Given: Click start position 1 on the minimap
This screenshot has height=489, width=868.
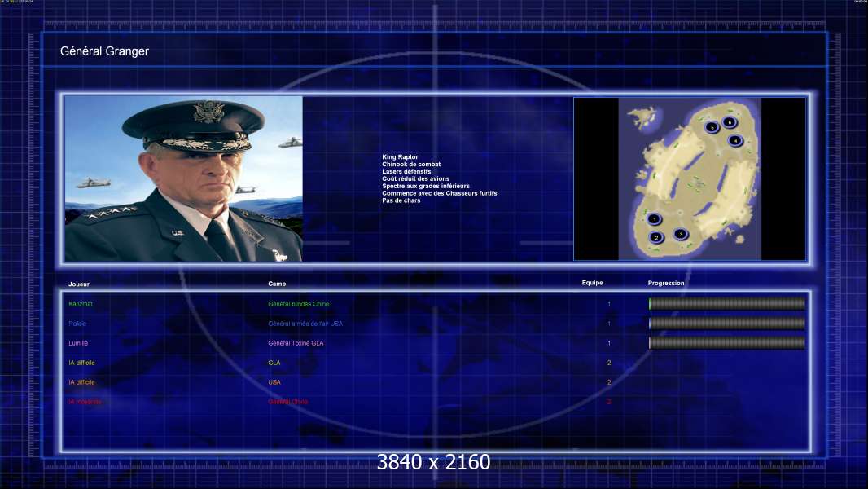Looking at the screenshot, I should coord(654,219).
